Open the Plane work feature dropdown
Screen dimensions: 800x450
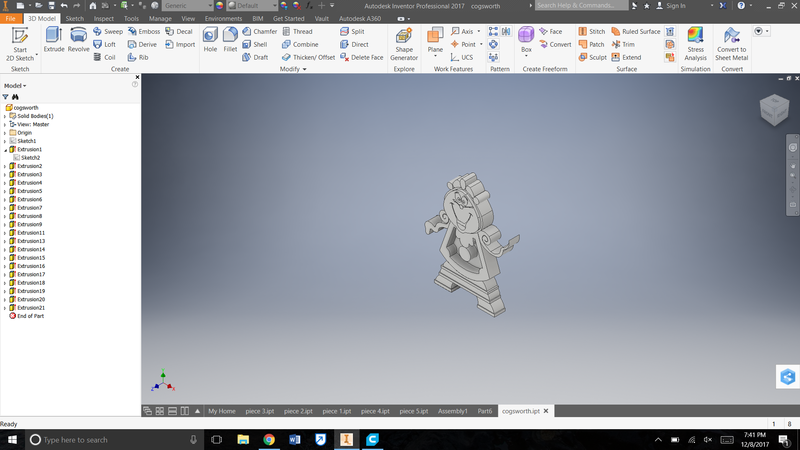(x=436, y=62)
